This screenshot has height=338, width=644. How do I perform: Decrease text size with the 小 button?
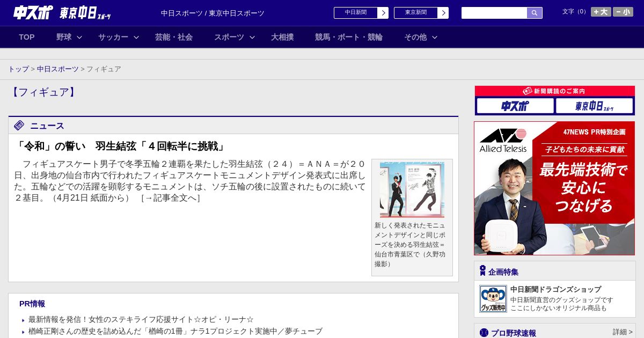tap(623, 12)
